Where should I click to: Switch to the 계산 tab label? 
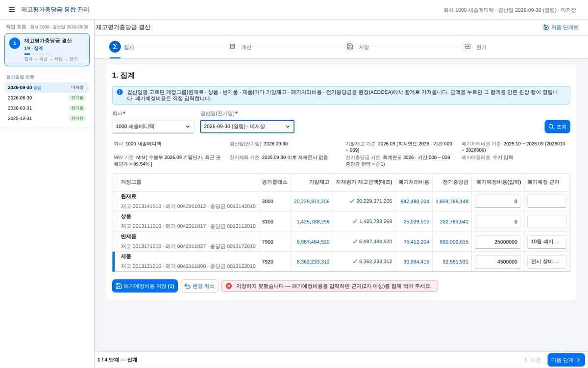(x=246, y=48)
